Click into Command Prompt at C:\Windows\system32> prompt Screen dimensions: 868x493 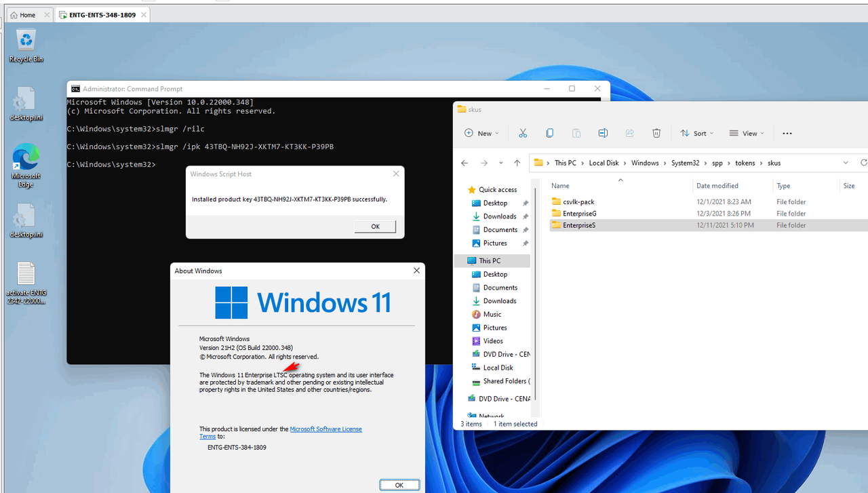click(x=111, y=164)
